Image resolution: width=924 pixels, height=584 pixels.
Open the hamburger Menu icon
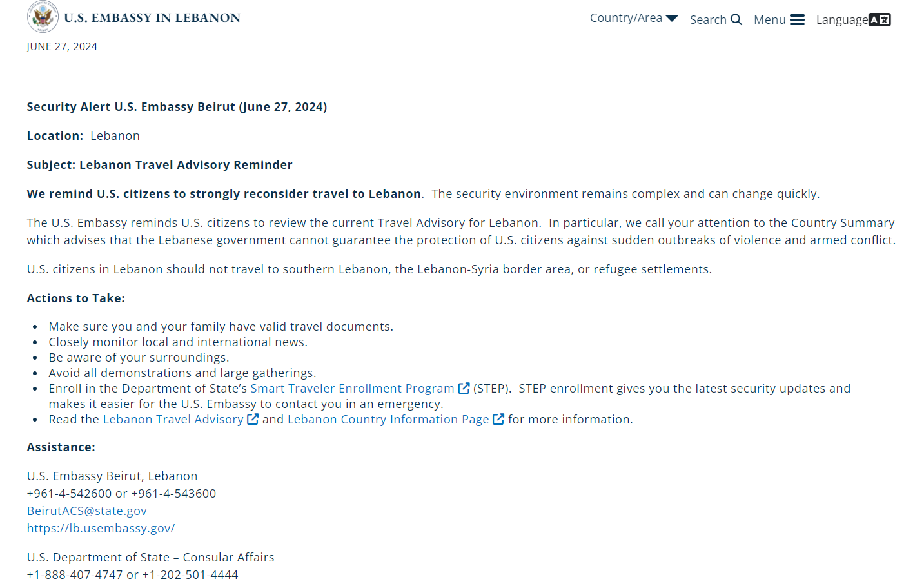point(797,19)
